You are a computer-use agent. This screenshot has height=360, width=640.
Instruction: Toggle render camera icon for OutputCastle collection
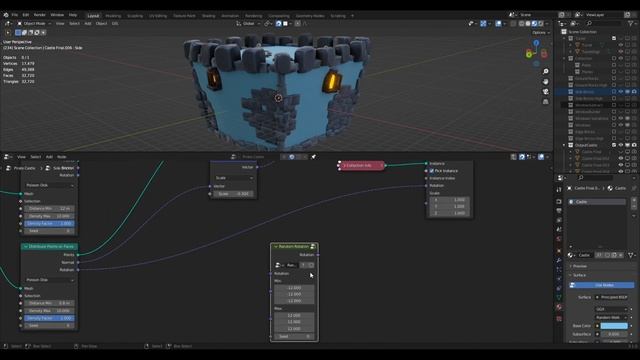(634, 145)
